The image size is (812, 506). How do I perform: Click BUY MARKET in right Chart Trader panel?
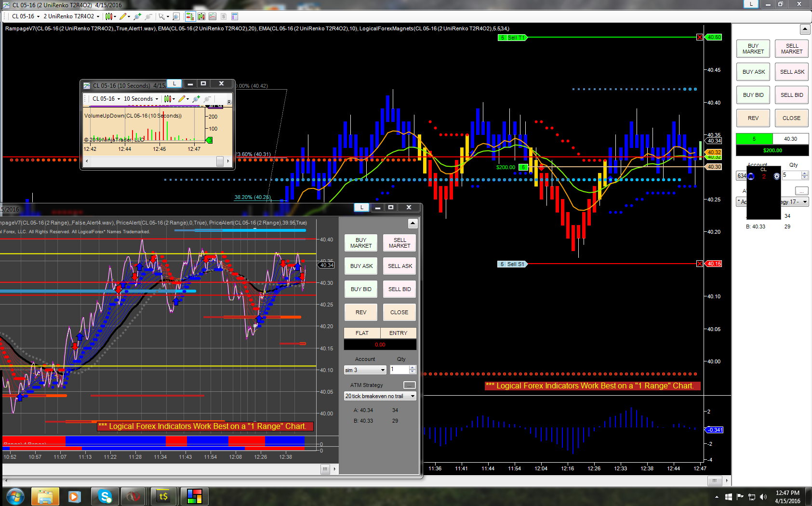753,49
